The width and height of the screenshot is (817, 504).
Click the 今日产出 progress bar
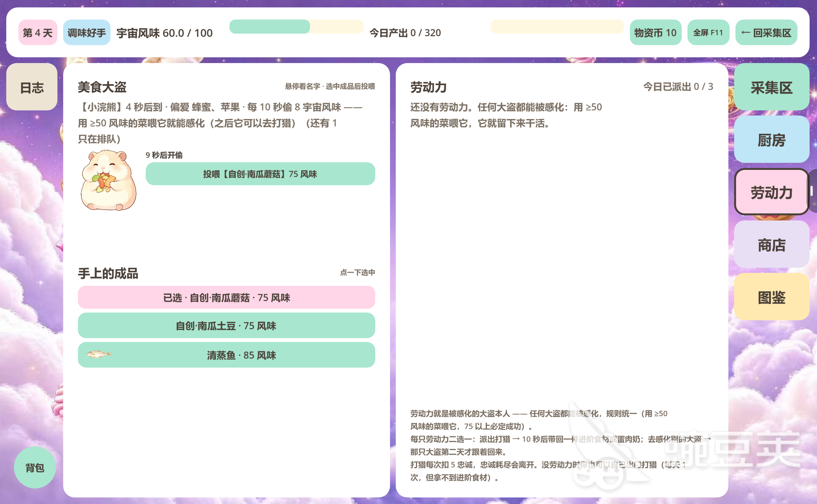[x=557, y=26]
